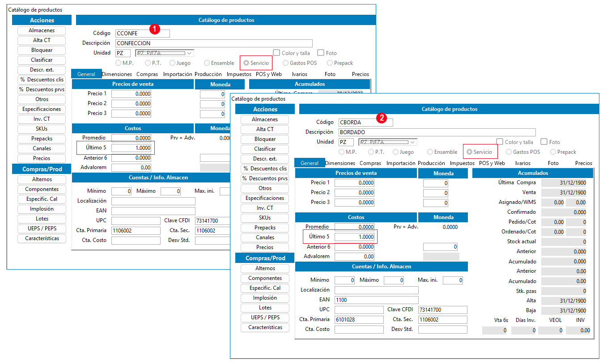
Task: Click Clasificar button in CBORDA window
Action: coord(265,149)
